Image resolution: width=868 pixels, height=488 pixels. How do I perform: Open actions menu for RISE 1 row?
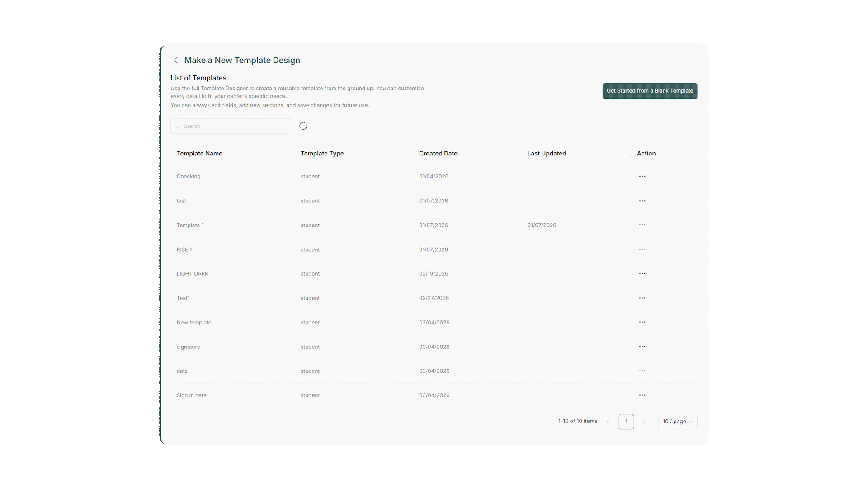pos(642,249)
